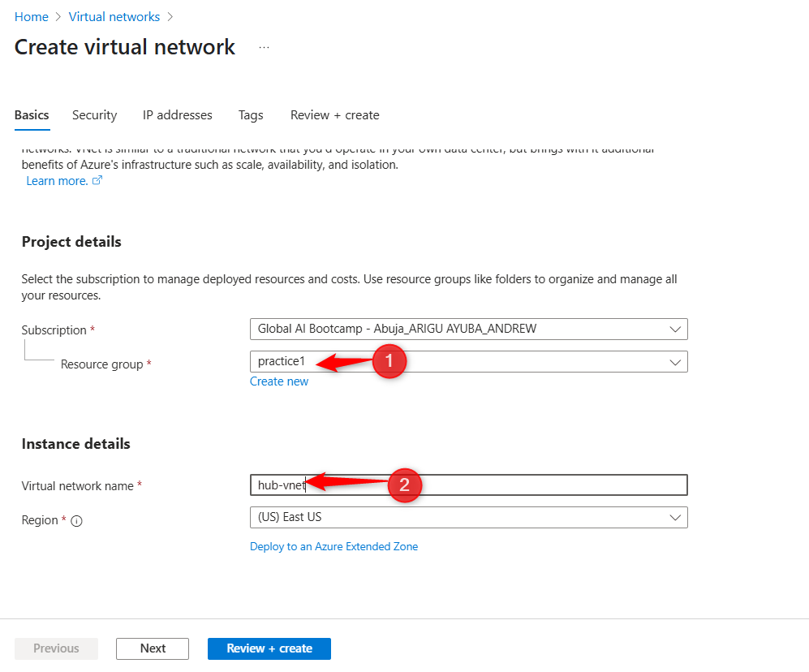
Task: Open the Subscription dropdown
Action: [x=468, y=329]
